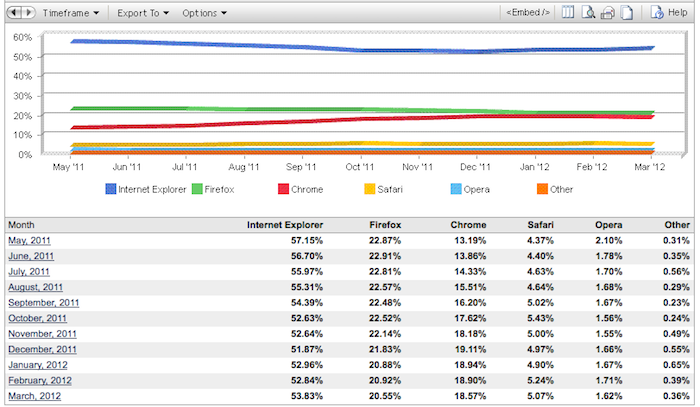
Task: Click the Safari table column header
Action: pos(540,225)
